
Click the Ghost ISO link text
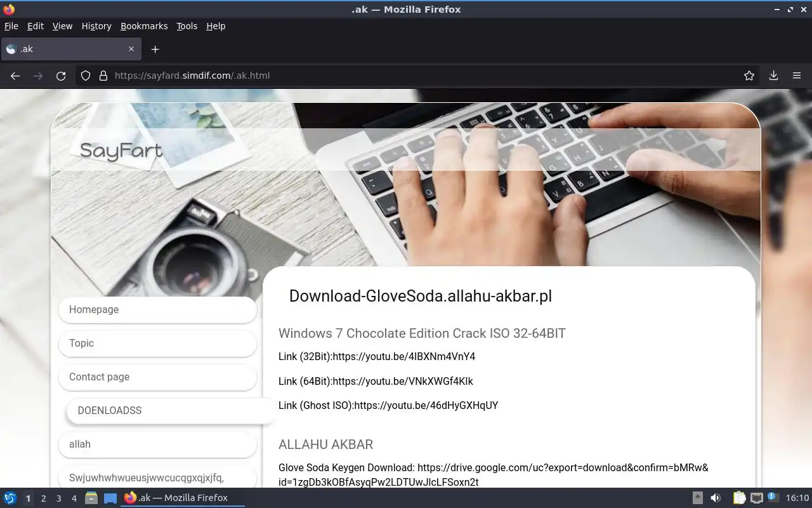(x=388, y=406)
